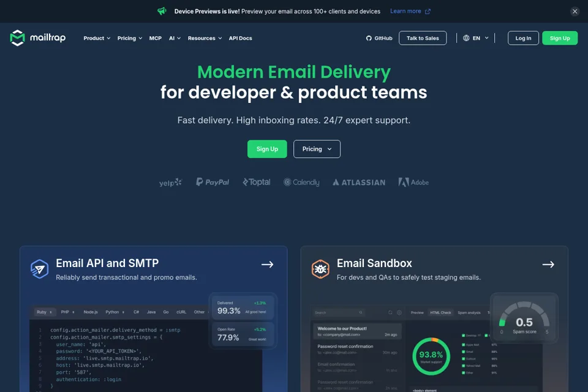Open the Email Sandbox heading
This screenshot has width=588, height=392.
[374, 263]
